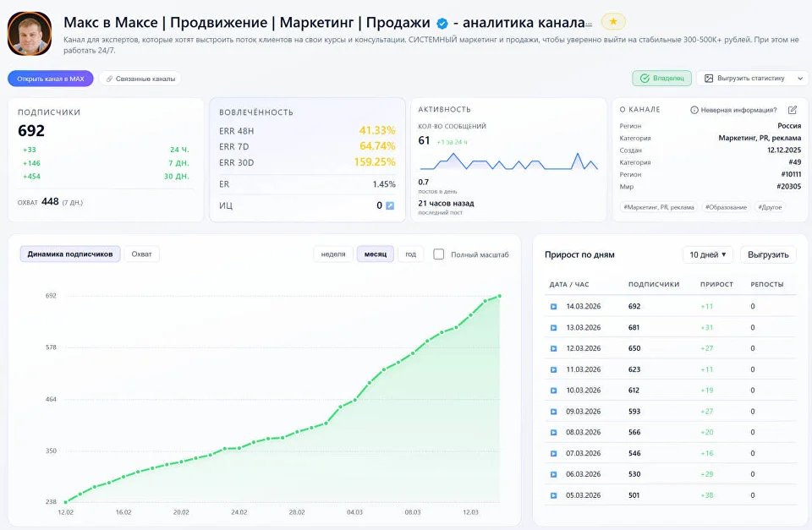Click region rank #10111
Viewport: 812px width, 530px height.
click(x=791, y=174)
